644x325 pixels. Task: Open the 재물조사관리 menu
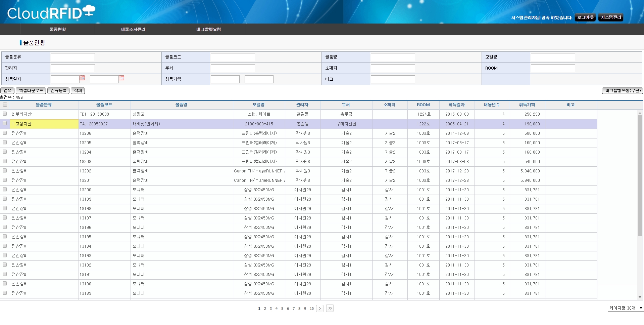[133, 30]
